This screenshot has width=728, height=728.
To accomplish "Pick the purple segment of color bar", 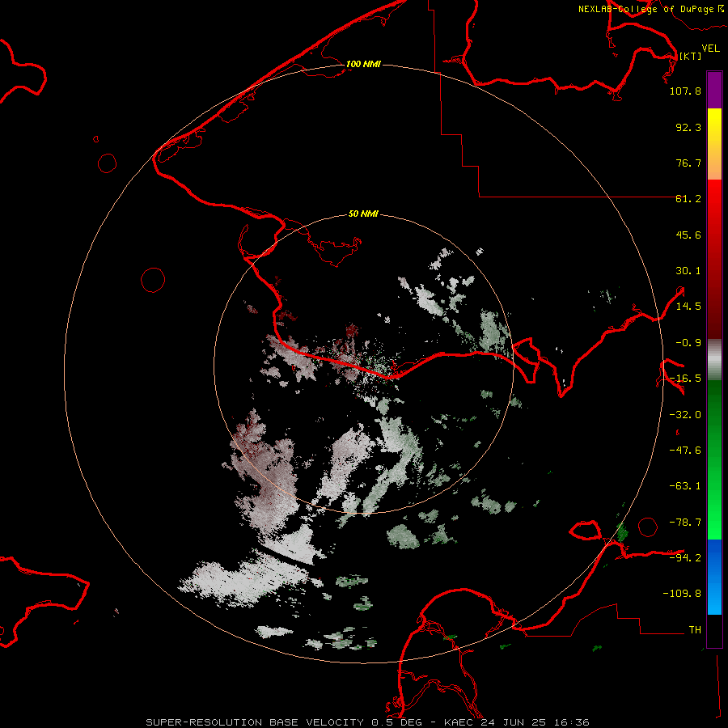I will tap(714, 90).
